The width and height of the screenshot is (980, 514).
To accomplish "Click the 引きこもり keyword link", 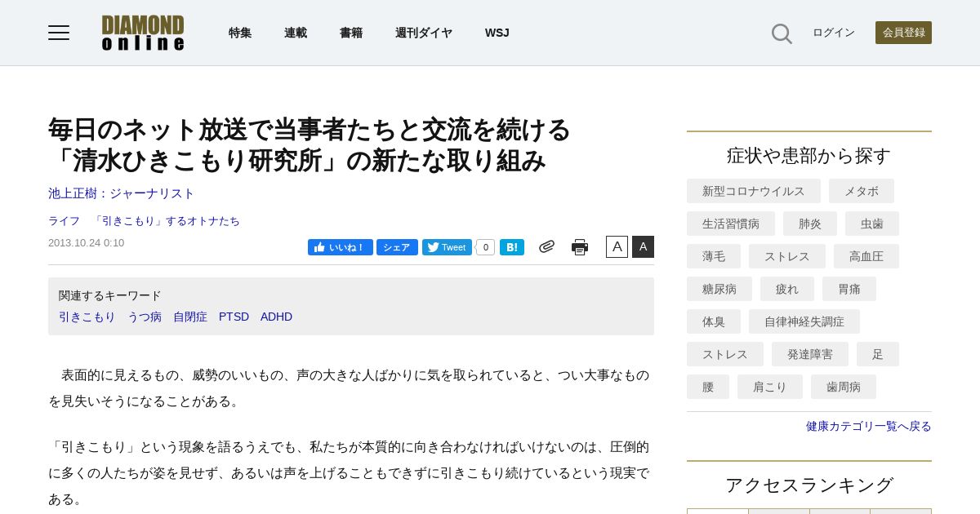I will click(87, 317).
